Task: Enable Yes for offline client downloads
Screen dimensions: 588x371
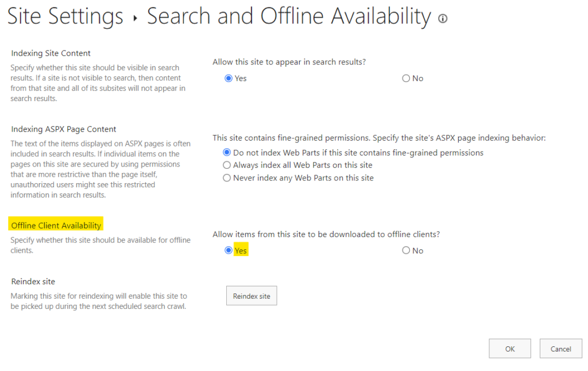Action: [229, 250]
